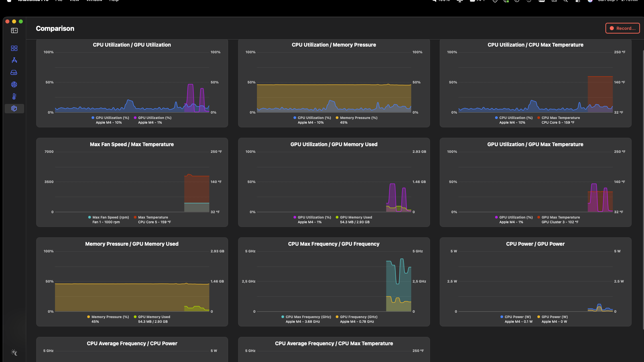
Task: Open the Applications section icon
Action: (x=14, y=60)
